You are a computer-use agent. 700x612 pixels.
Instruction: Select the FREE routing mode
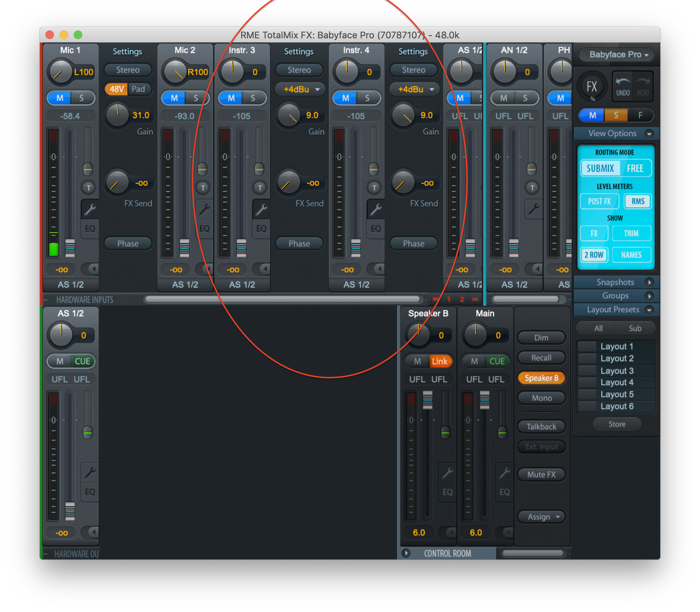[635, 168]
